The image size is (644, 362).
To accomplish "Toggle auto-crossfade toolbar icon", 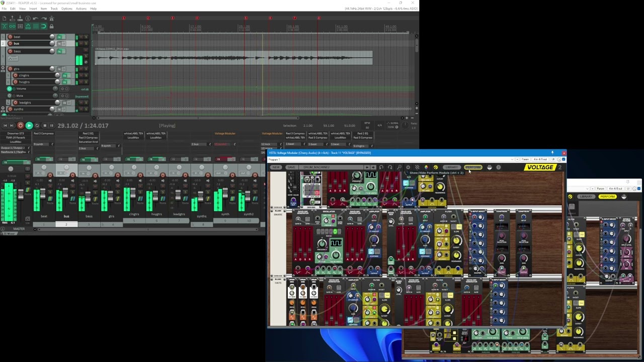I will (5, 26).
